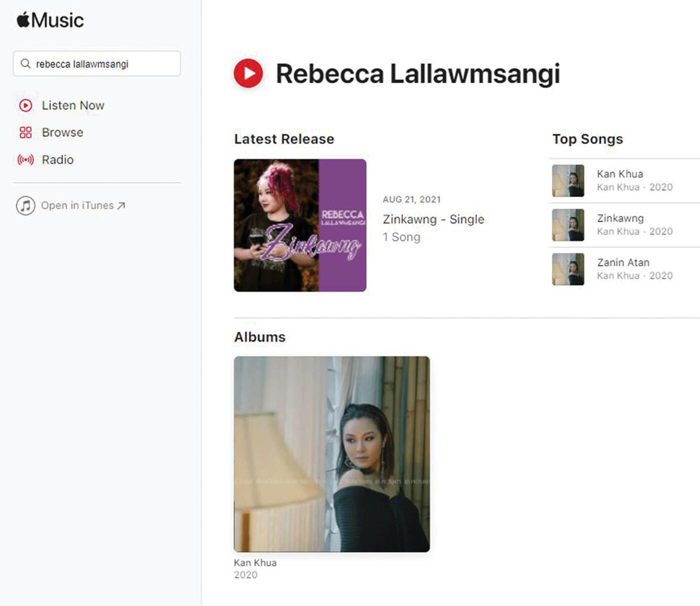Screen dimensions: 700x606
Task: Click the Browse grid icon
Action: pos(25,132)
